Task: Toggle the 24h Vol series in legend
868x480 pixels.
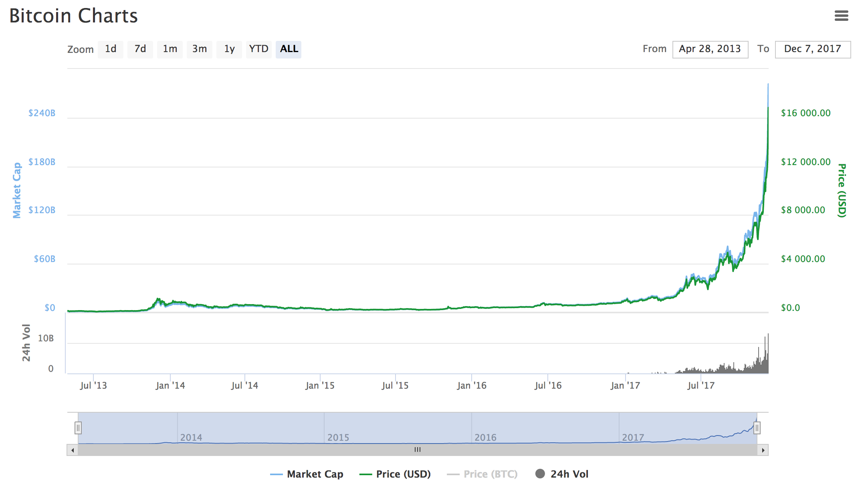Action: tap(562, 474)
